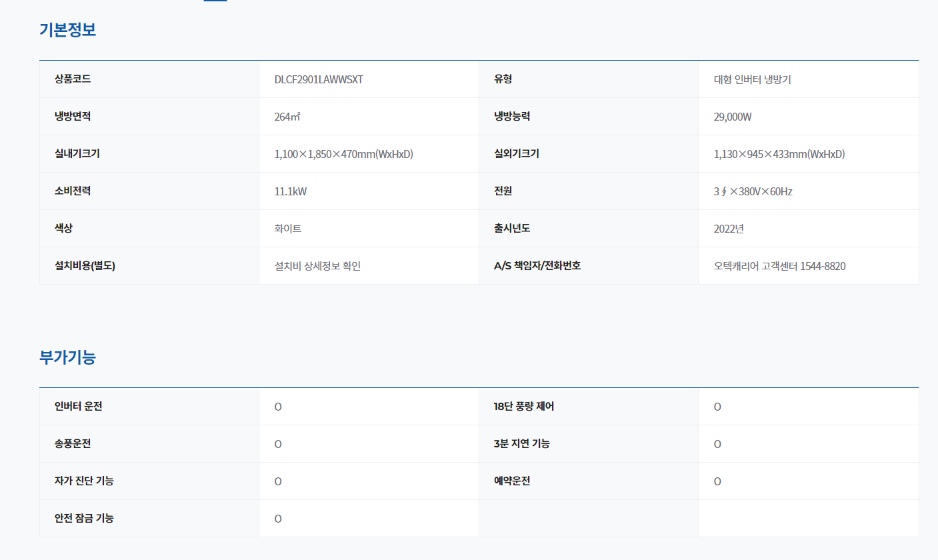Select outdoor unit size 1,130×945×433mm
938x560 pixels.
779,154
